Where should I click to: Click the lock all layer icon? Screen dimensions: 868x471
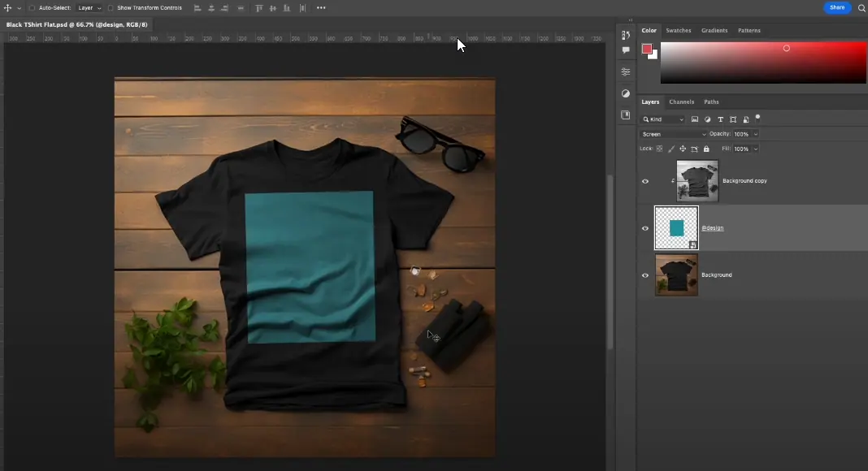click(x=705, y=149)
